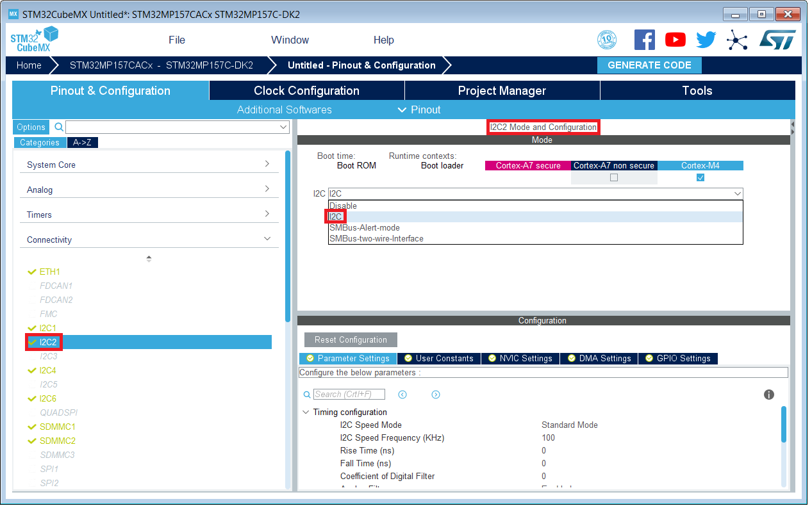Expand the System Core category
This screenshot has width=812, height=506.
click(x=149, y=165)
